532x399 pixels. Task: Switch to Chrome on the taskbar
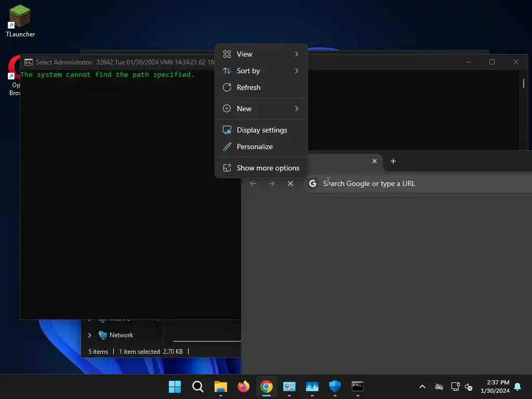point(267,387)
